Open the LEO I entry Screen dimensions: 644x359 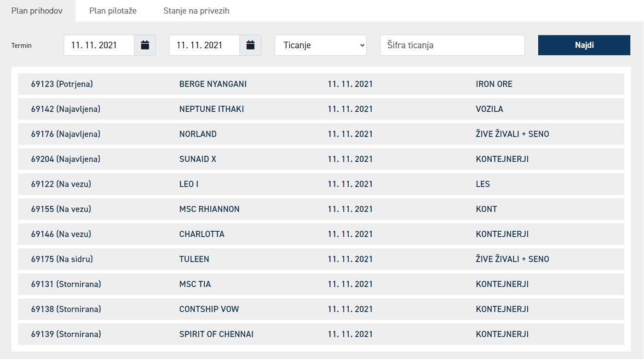[x=321, y=184]
